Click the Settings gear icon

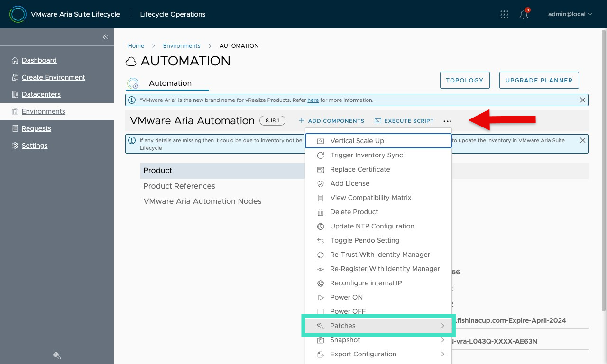click(15, 146)
